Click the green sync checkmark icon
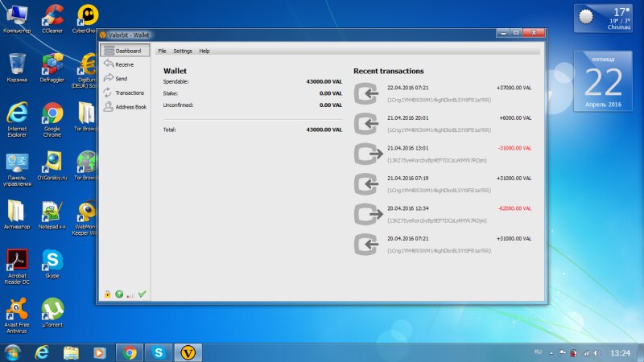 click(142, 294)
